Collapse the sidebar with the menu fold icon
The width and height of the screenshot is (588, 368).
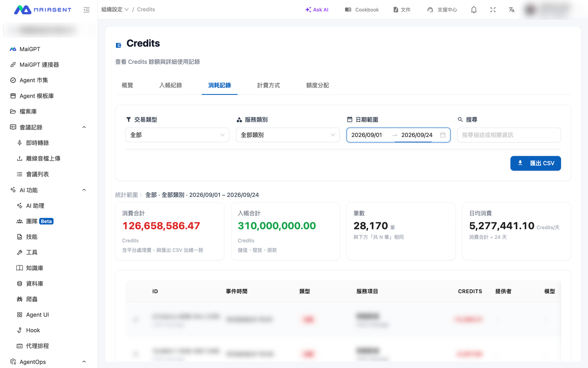pos(87,10)
